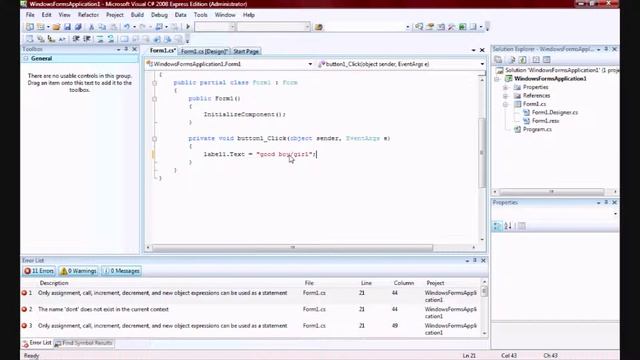Close the Form1.cs document with the X
The height and width of the screenshot is (360, 640).
[482, 50]
